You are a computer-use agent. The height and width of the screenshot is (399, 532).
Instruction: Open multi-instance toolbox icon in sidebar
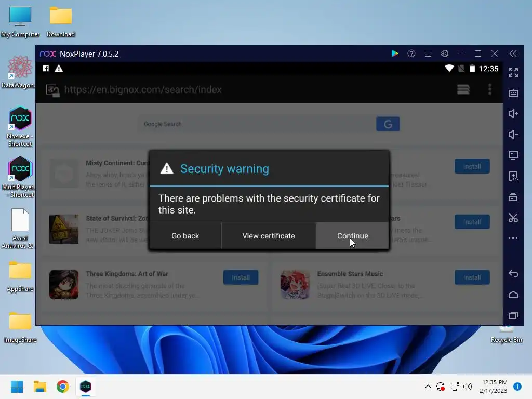513,197
